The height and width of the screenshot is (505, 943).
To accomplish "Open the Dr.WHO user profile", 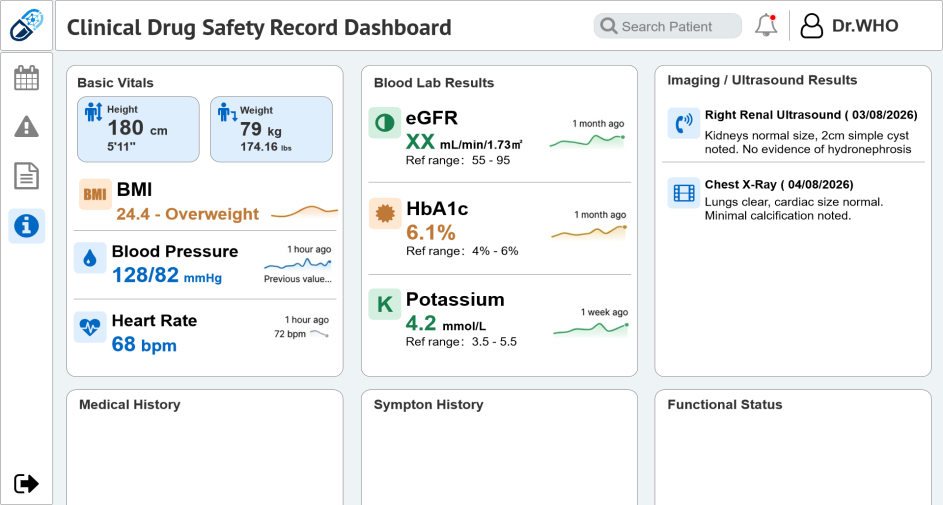I will [849, 26].
